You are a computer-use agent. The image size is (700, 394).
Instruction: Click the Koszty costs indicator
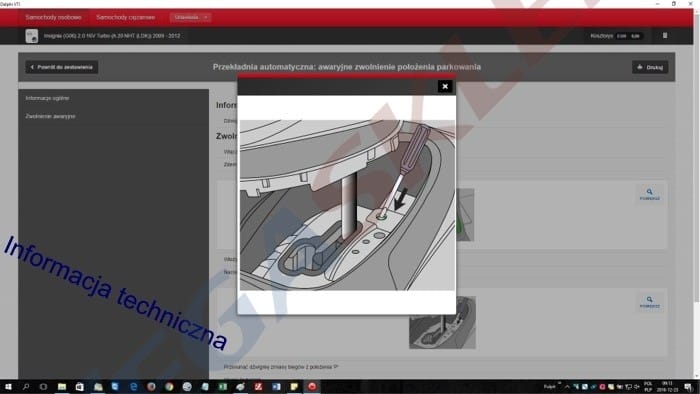tap(617, 36)
